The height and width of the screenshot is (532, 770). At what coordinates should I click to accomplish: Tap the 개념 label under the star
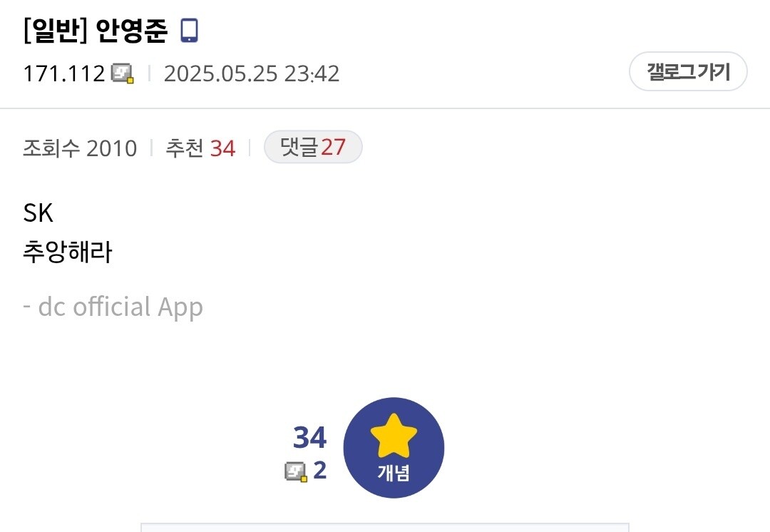point(394,473)
